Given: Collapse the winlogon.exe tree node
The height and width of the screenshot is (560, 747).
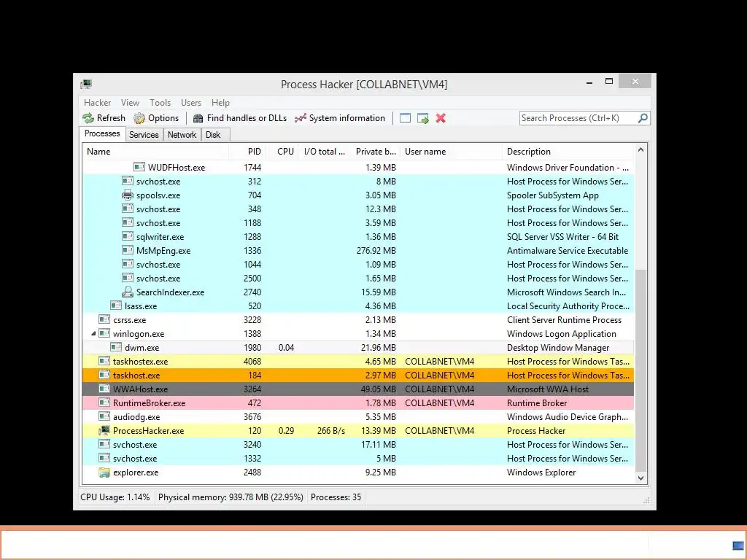Looking at the screenshot, I should [93, 334].
